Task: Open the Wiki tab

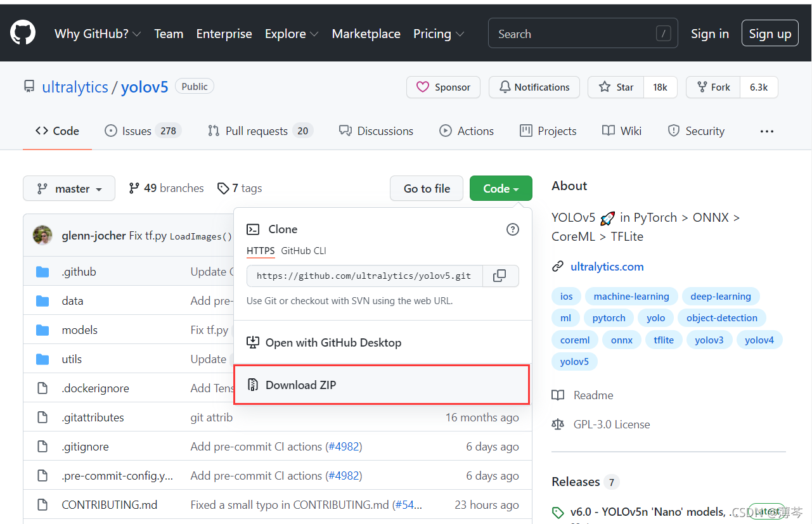Action: pos(622,131)
